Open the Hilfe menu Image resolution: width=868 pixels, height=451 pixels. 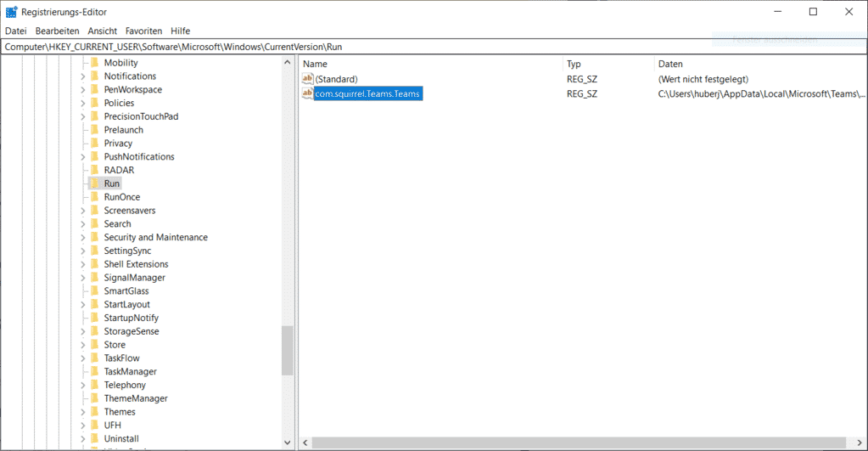click(181, 31)
